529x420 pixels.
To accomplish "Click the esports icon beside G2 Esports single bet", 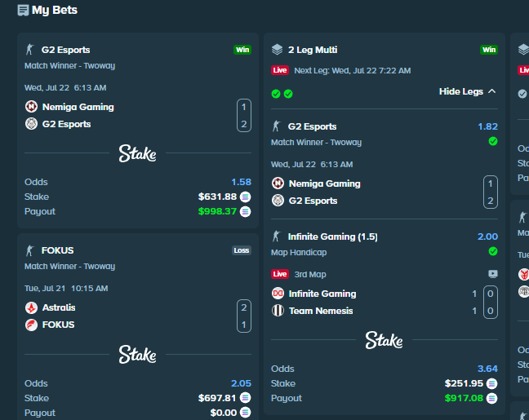I will 29,50.
